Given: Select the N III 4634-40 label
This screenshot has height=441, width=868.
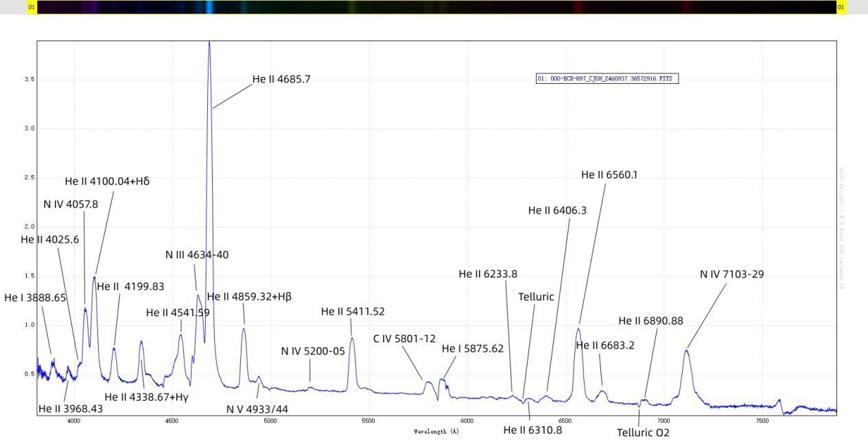Looking at the screenshot, I should point(197,255).
